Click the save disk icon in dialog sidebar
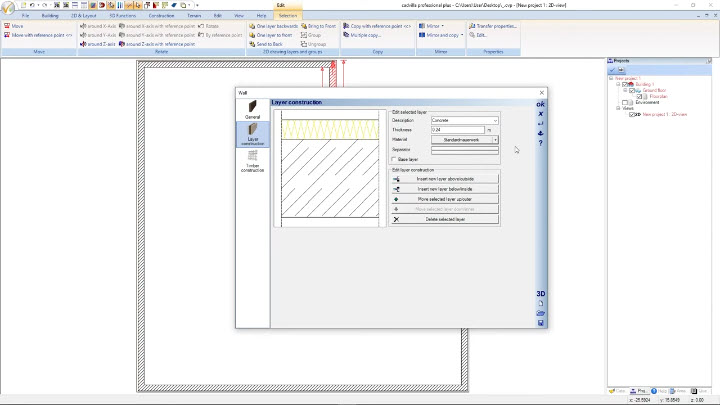The width and height of the screenshot is (720, 405). pyautogui.click(x=541, y=322)
